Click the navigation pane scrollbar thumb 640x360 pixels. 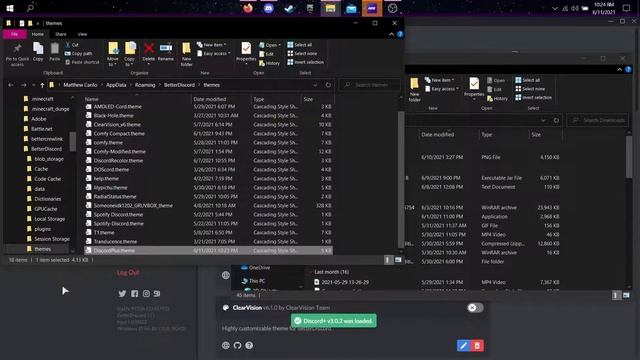73,141
